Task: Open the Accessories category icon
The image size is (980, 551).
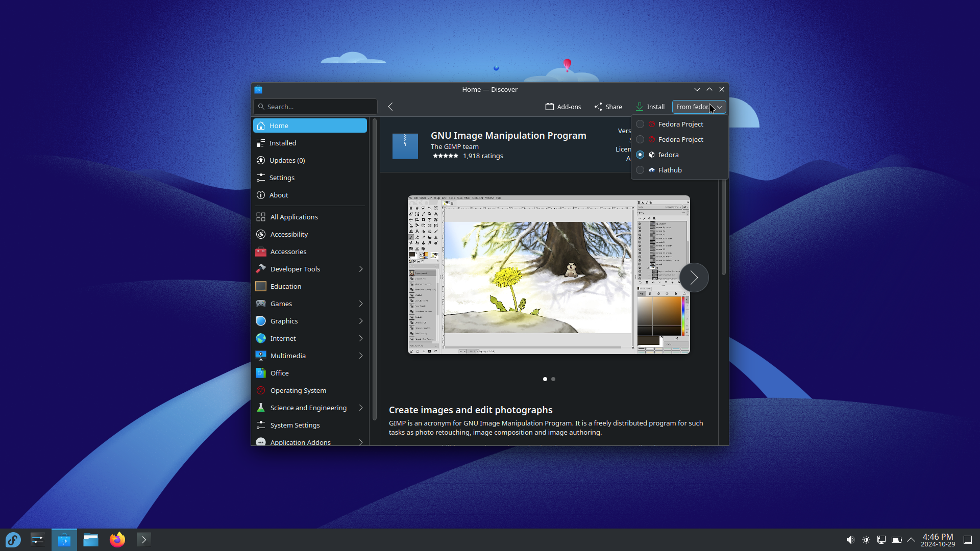Action: [x=261, y=252]
